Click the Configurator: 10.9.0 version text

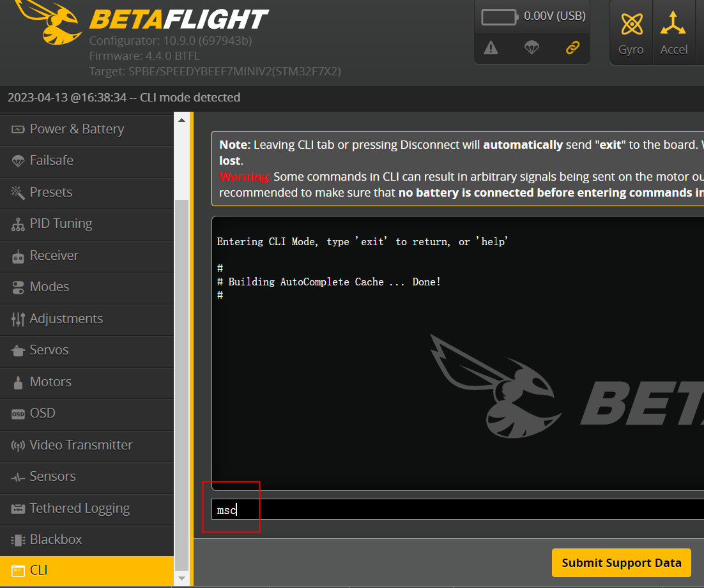170,40
